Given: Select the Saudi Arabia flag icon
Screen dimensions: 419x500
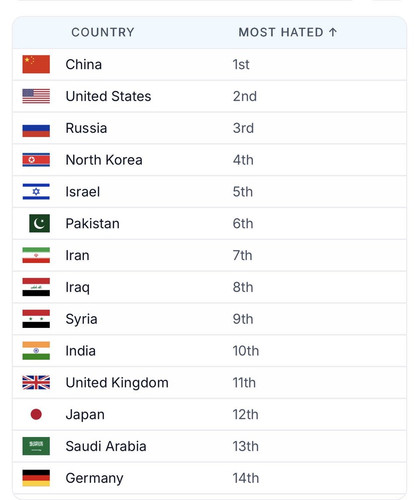Looking at the screenshot, I should (36, 446).
